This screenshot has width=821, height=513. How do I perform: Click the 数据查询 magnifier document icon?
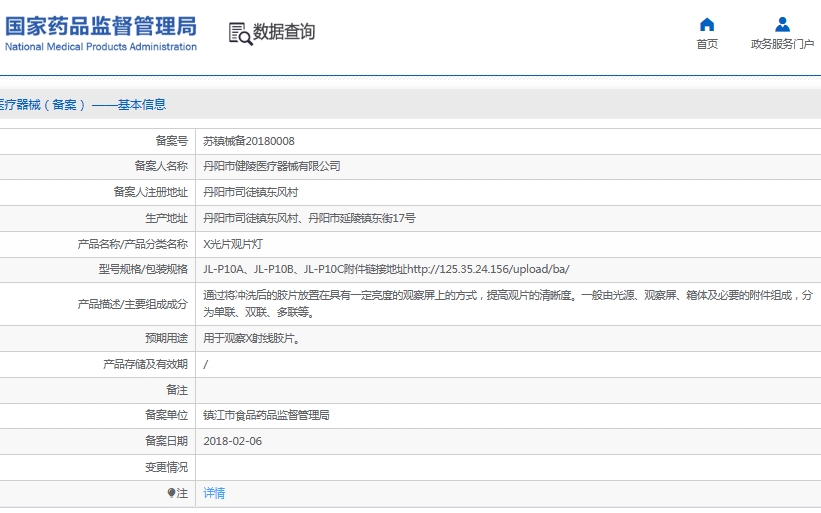coord(240,34)
